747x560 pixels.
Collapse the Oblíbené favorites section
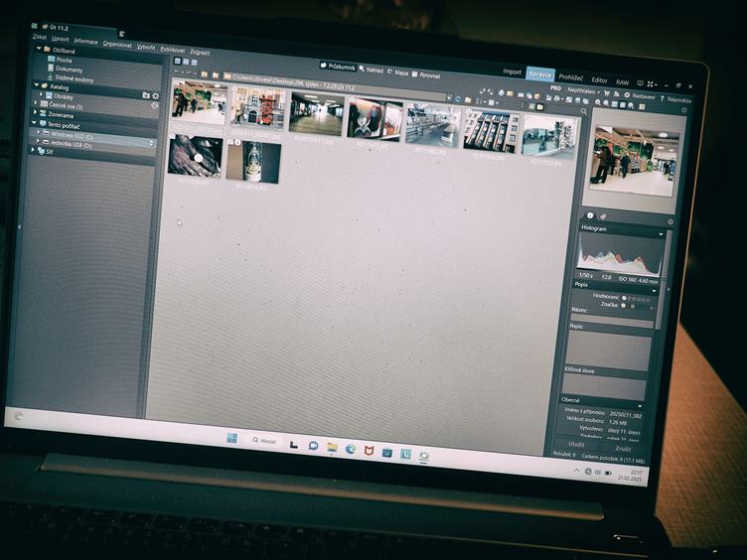pos(38,49)
